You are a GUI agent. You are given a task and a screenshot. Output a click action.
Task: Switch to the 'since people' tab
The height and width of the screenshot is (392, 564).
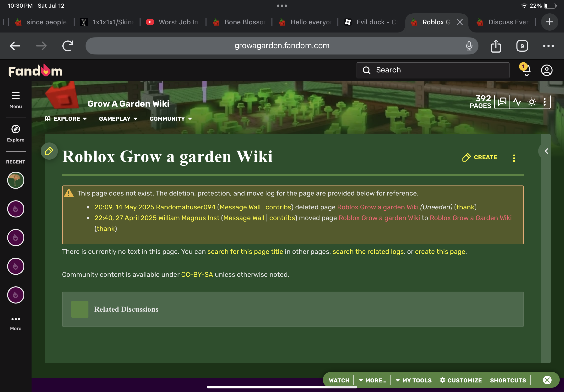41,22
